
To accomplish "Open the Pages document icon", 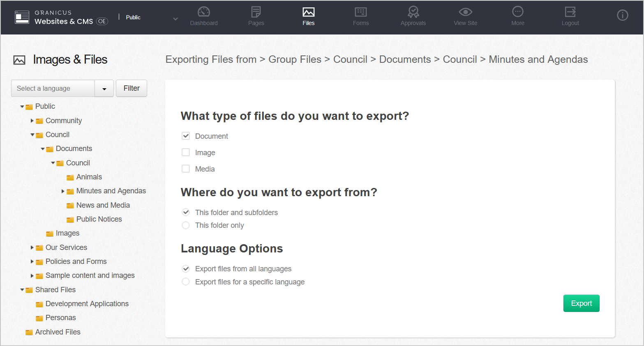I will (256, 12).
